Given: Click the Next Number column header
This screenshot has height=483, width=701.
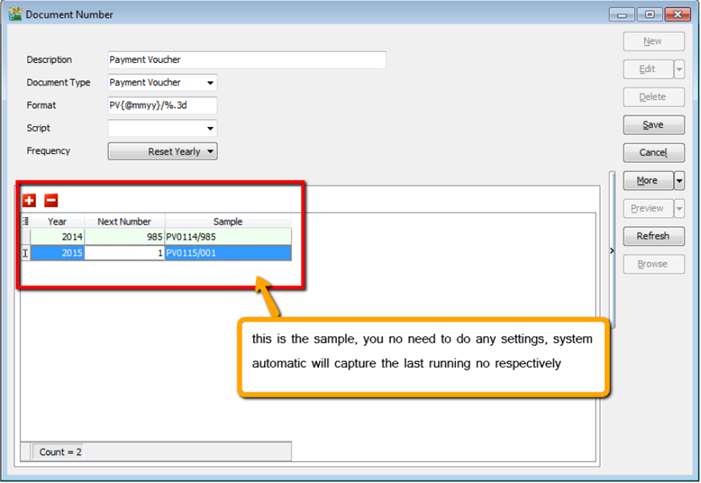Looking at the screenshot, I should [125, 221].
